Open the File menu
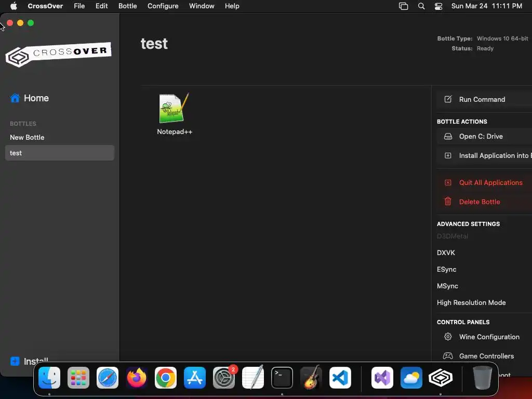Screen dimensions: 532x399 79,6
